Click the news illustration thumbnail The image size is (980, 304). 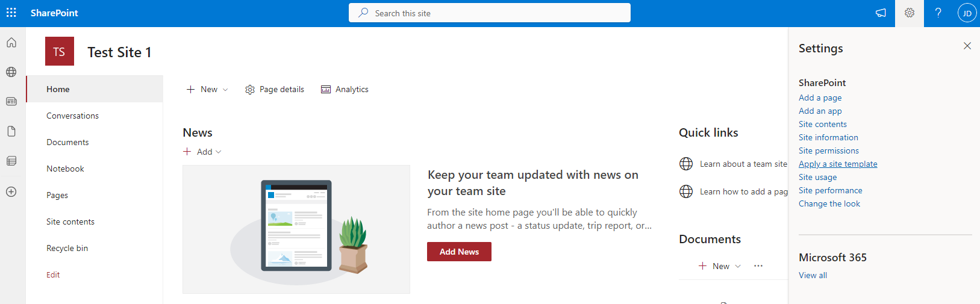coord(296,229)
